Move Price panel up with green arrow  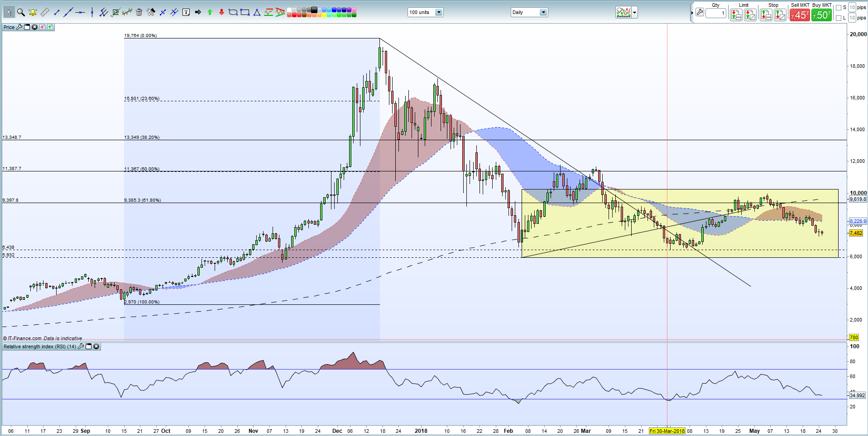(50, 27)
